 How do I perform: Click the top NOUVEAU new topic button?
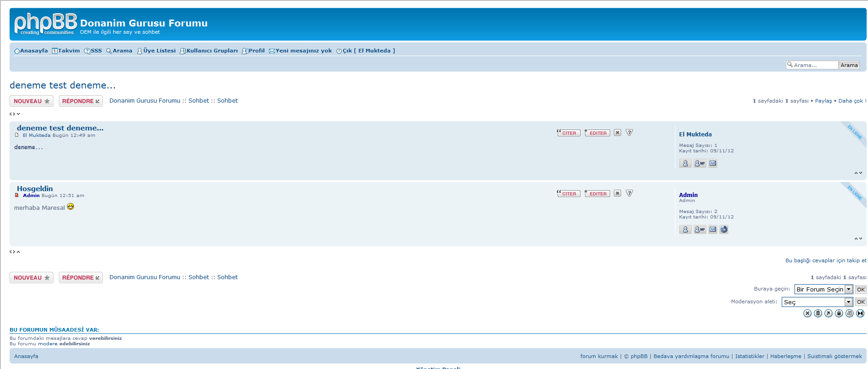tap(31, 101)
